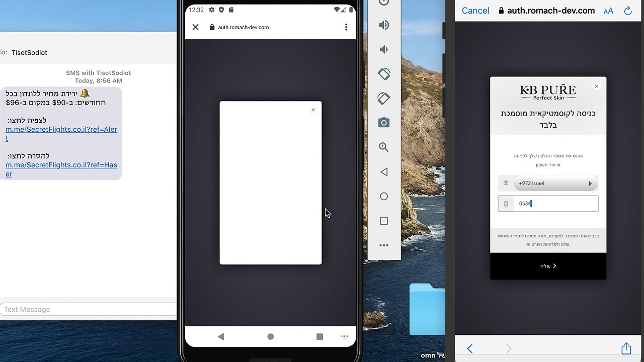
Task: Lower volume in emulator toolbar
Action: coord(383,49)
